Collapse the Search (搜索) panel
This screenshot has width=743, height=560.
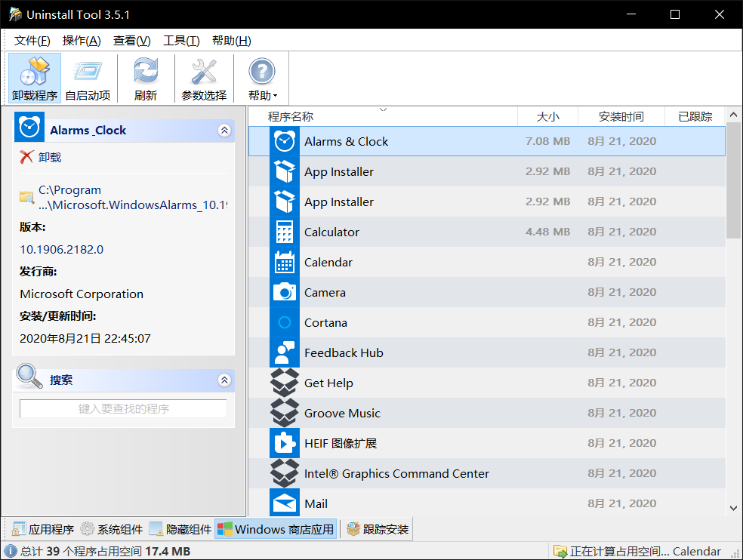coord(224,380)
